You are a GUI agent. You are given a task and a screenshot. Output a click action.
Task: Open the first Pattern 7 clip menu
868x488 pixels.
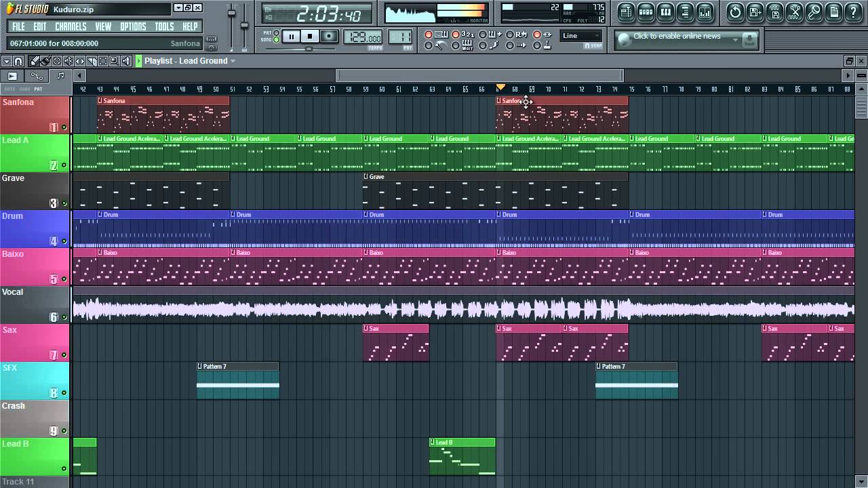199,366
